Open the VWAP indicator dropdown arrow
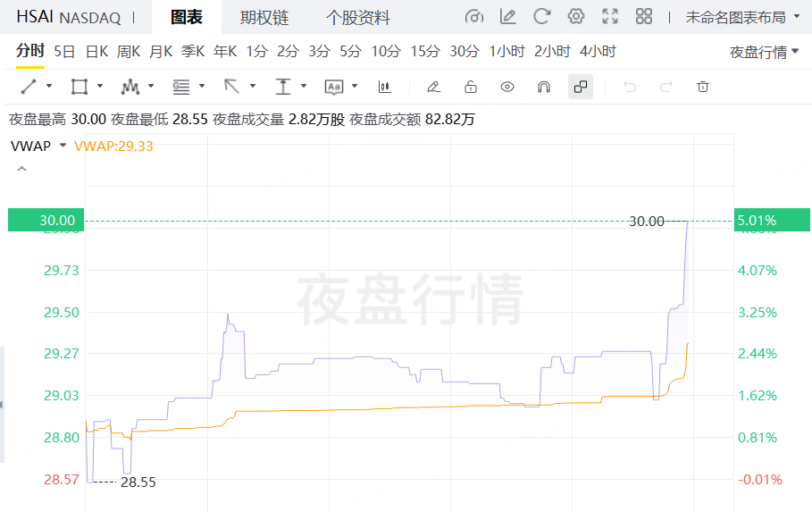812x512 pixels. tap(63, 146)
